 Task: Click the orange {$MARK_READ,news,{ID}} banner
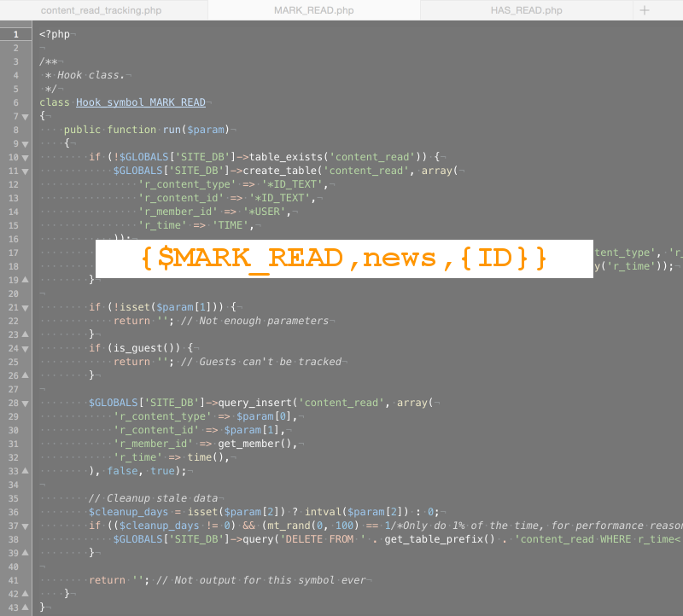[x=343, y=258]
